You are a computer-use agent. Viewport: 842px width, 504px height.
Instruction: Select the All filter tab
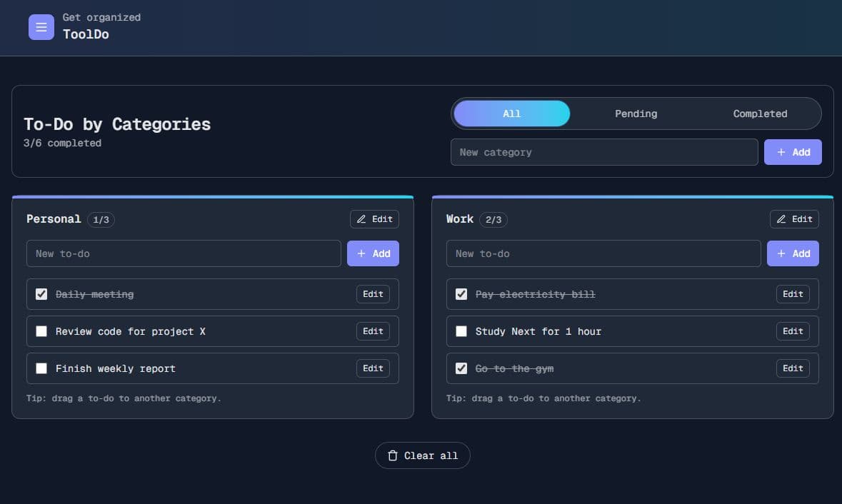coord(511,114)
